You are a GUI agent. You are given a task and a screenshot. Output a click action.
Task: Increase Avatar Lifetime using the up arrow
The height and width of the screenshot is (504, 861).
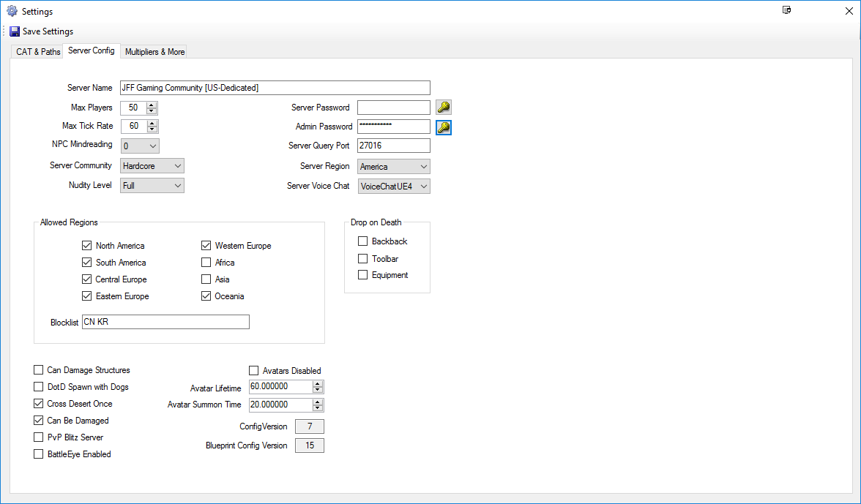317,384
